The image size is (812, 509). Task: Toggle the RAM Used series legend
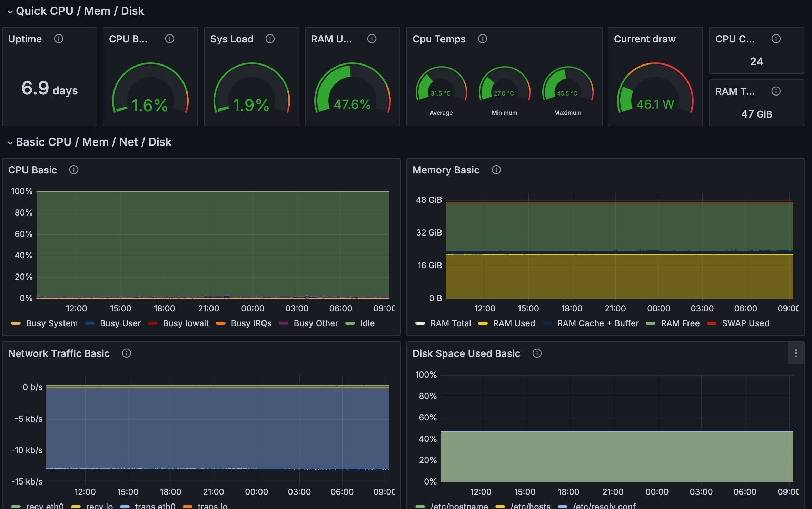click(514, 323)
